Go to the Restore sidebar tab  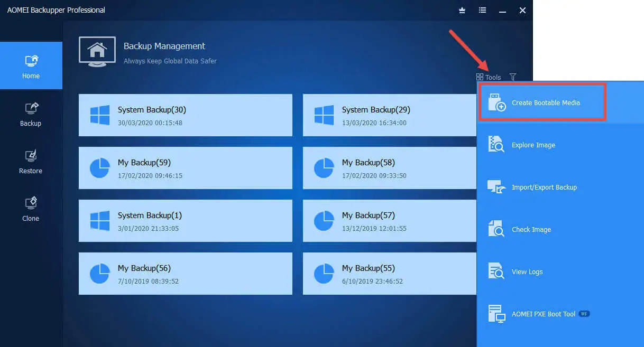pos(31,161)
